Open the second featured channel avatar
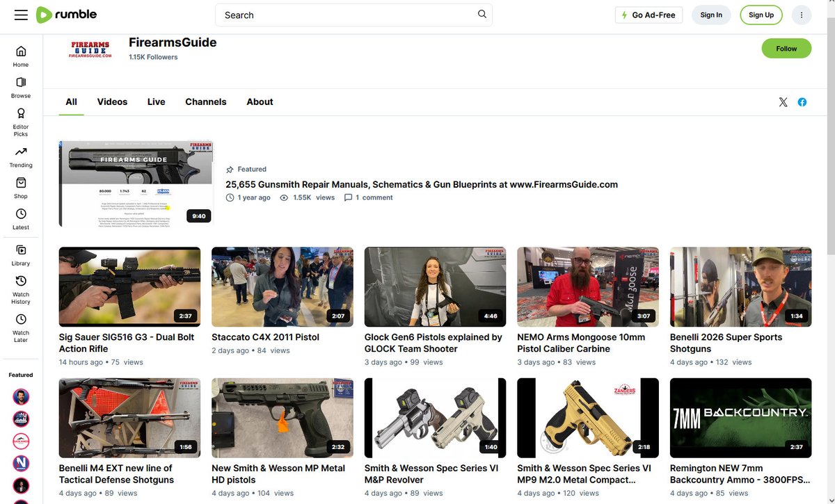The width and height of the screenshot is (835, 504). click(21, 418)
